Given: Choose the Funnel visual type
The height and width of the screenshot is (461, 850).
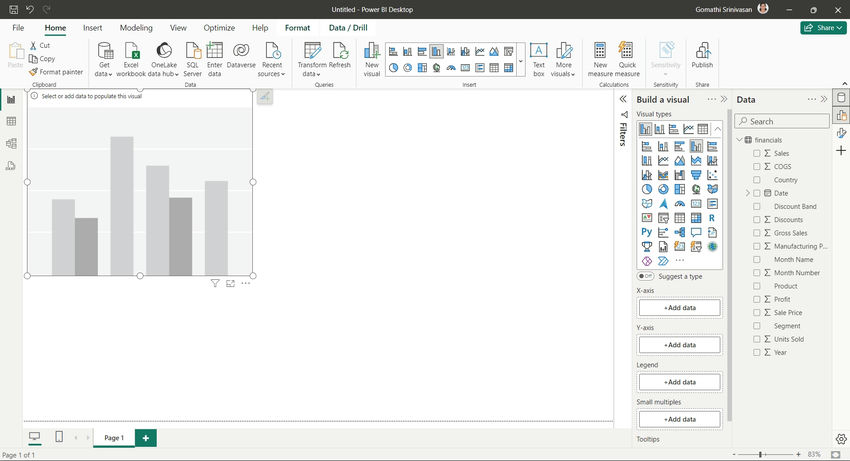Looking at the screenshot, I should tap(696, 175).
